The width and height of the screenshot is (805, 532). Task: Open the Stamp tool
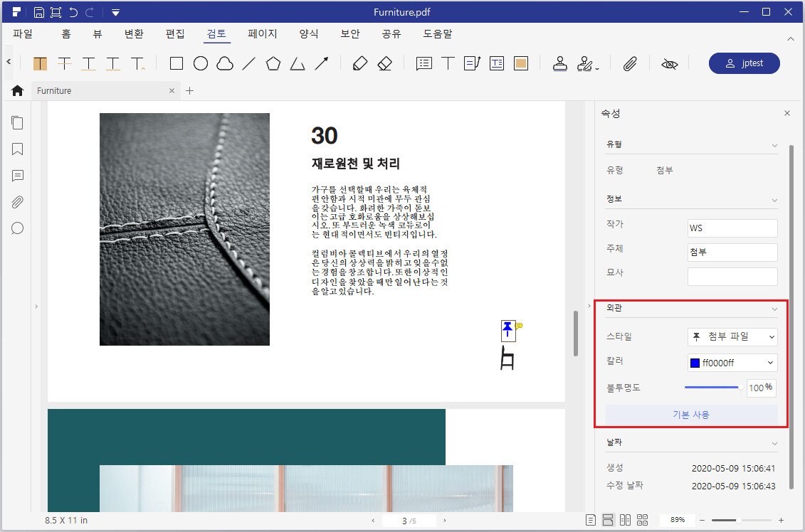(560, 63)
